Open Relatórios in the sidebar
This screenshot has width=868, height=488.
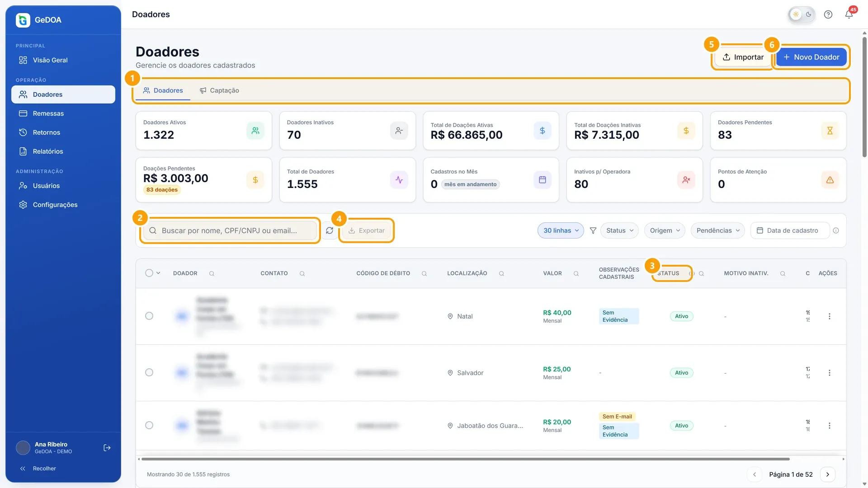pyautogui.click(x=63, y=151)
